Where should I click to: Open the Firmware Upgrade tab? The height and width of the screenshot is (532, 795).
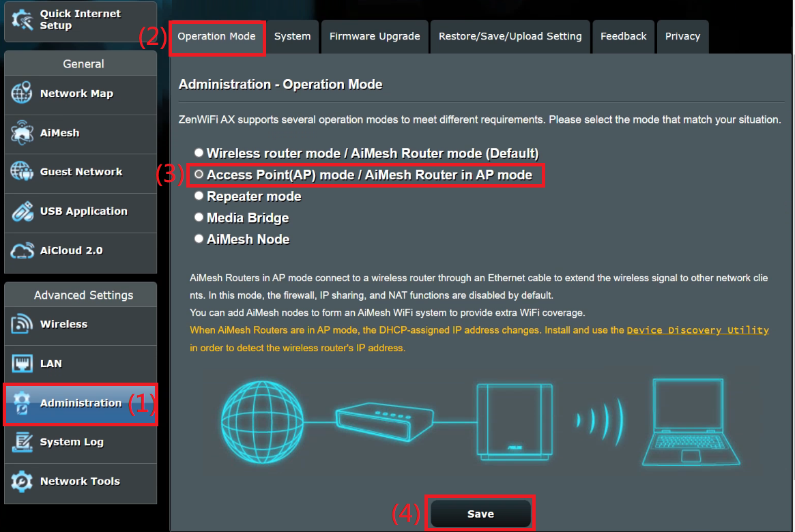[375, 36]
